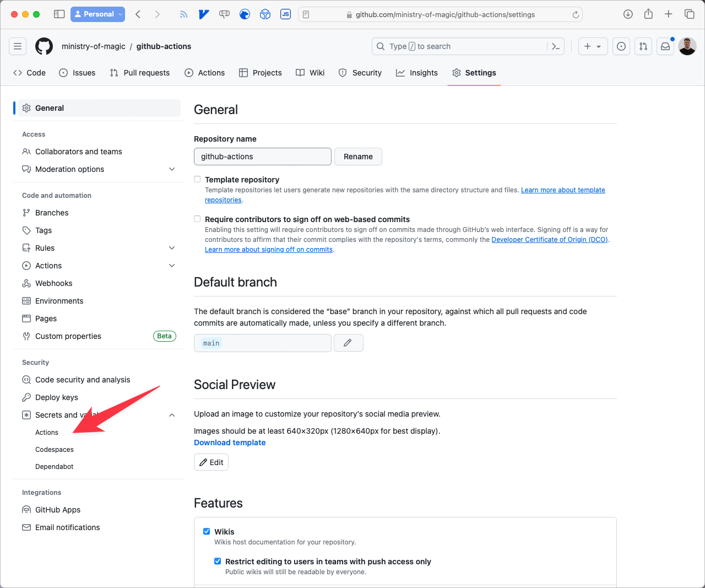This screenshot has height=588, width=705.
Task: Open the Personal profile dropdown
Action: 97,14
